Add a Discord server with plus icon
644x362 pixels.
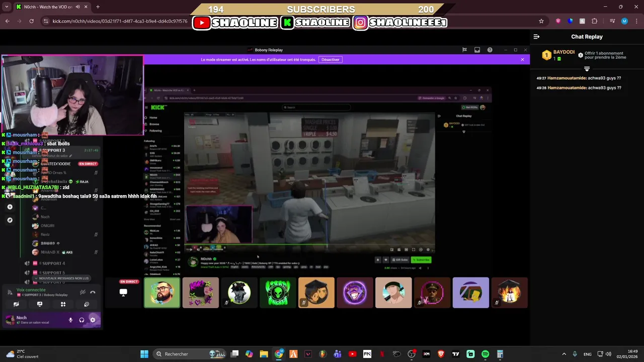click(x=10, y=207)
